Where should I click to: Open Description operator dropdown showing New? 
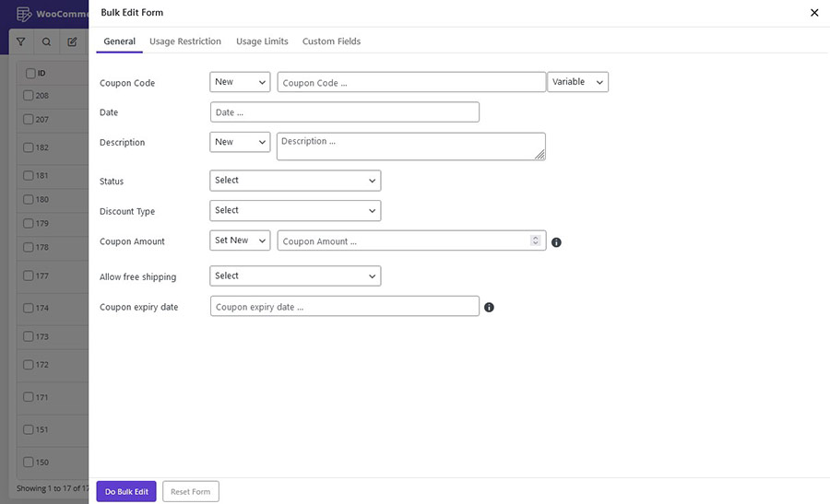pos(240,142)
